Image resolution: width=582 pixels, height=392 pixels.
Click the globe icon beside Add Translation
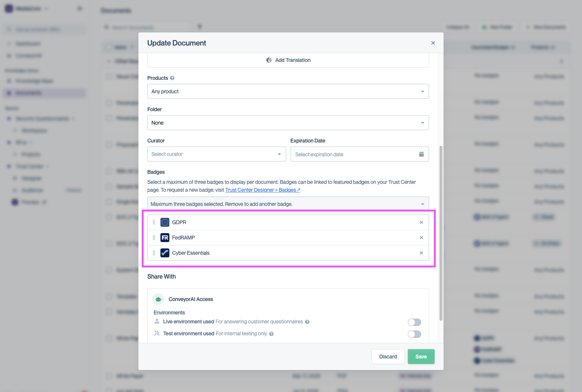pos(269,60)
